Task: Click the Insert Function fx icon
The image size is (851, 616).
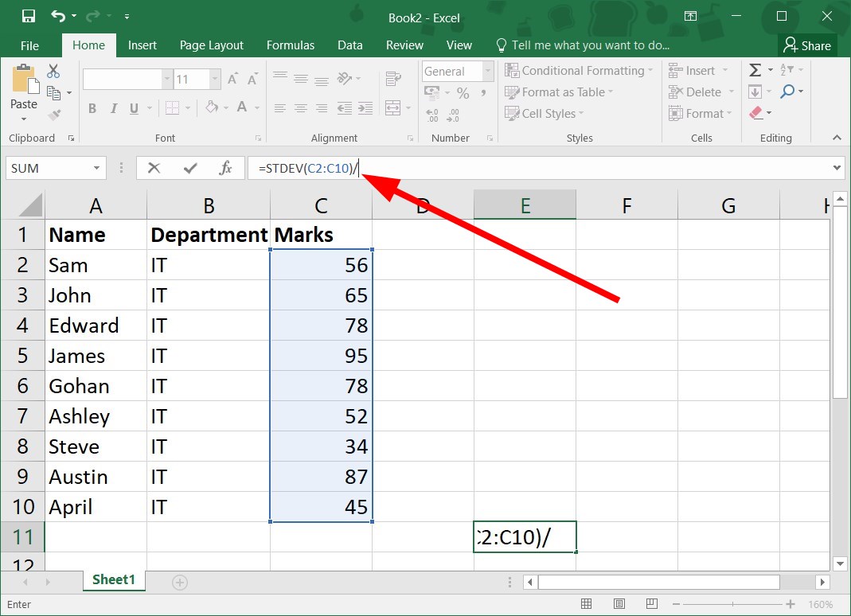Action: 225,168
